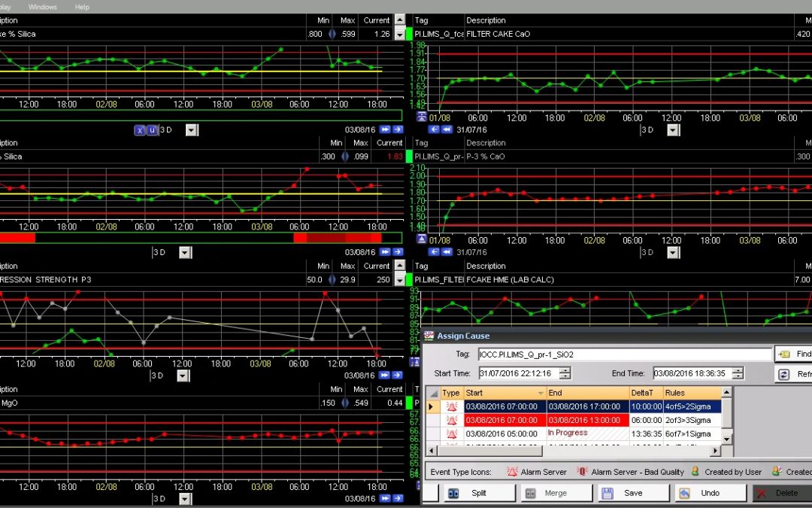Click the Min/Max limits icon in the 1.26 current row
The image size is (812, 508).
pos(332,34)
